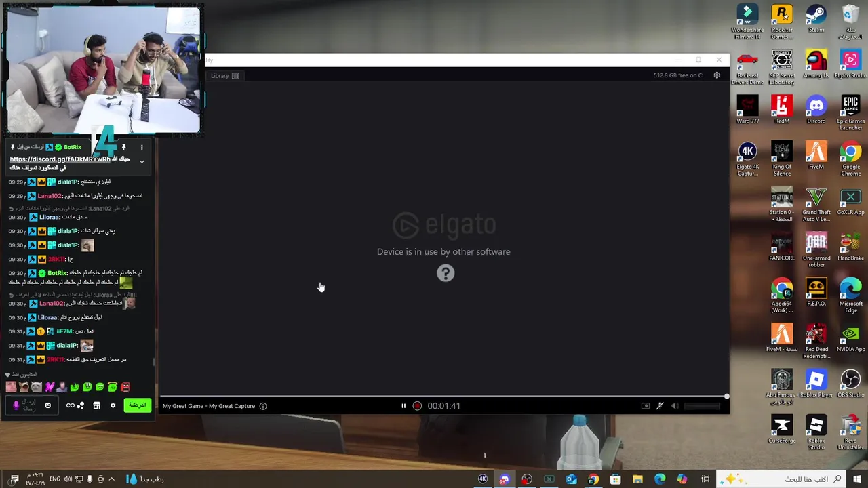Launch RedM from desktop

click(782, 110)
